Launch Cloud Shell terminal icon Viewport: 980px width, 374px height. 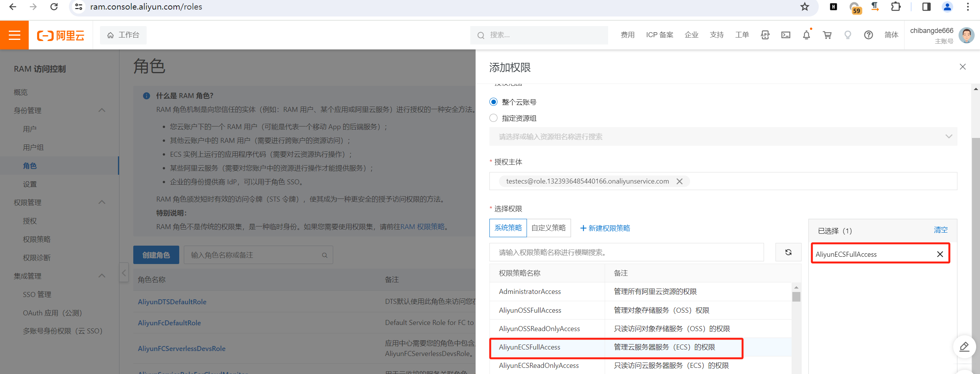[786, 35]
